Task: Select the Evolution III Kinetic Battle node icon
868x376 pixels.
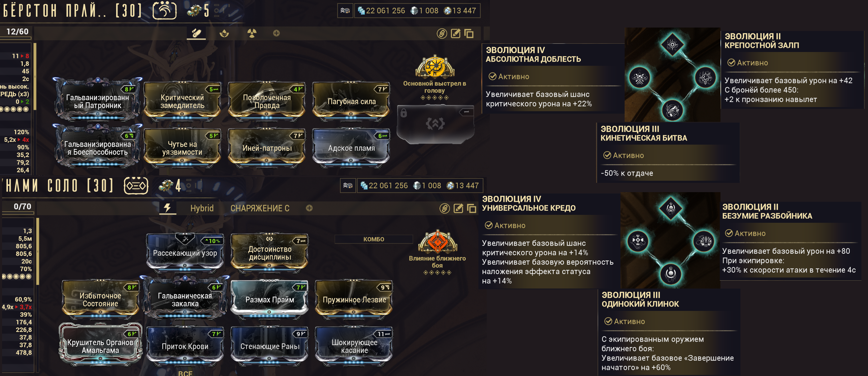Action: pos(672,111)
